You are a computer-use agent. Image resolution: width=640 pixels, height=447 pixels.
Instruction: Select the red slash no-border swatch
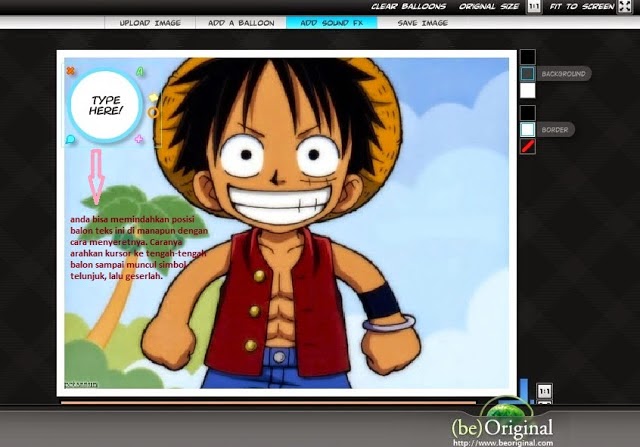[x=527, y=146]
